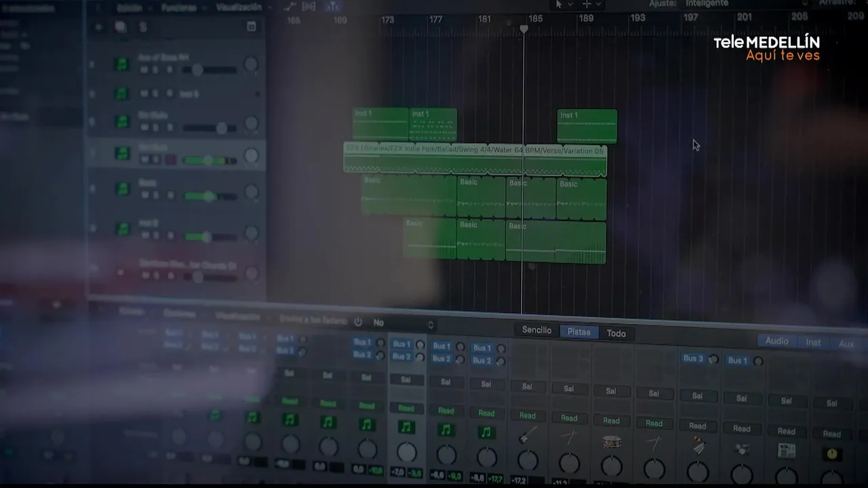Image resolution: width=868 pixels, height=488 pixels.
Task: Solo the Inst 2 track
Action: coord(155,236)
